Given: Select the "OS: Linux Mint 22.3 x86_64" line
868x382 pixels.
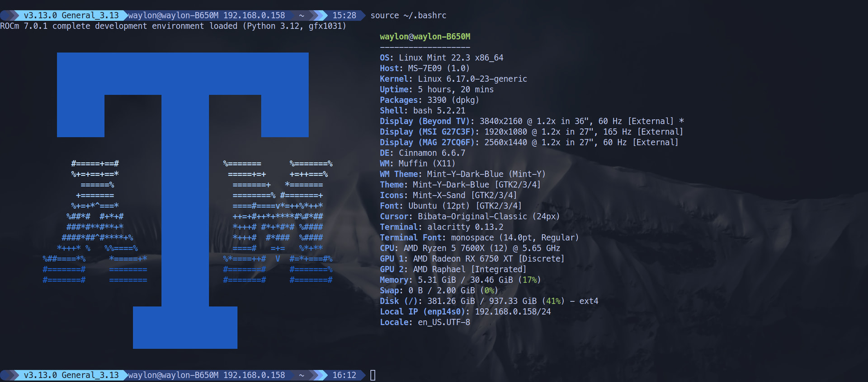Looking at the screenshot, I should 441,58.
